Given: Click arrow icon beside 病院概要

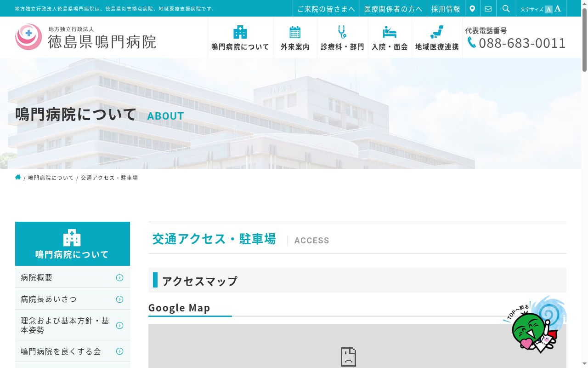Looking at the screenshot, I should click(119, 277).
